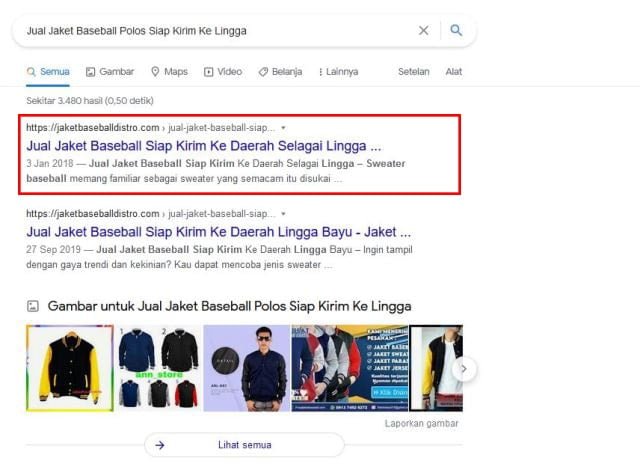Screen dimensions: 640x464
Task: Switch to the Maps tab
Action: (x=169, y=72)
